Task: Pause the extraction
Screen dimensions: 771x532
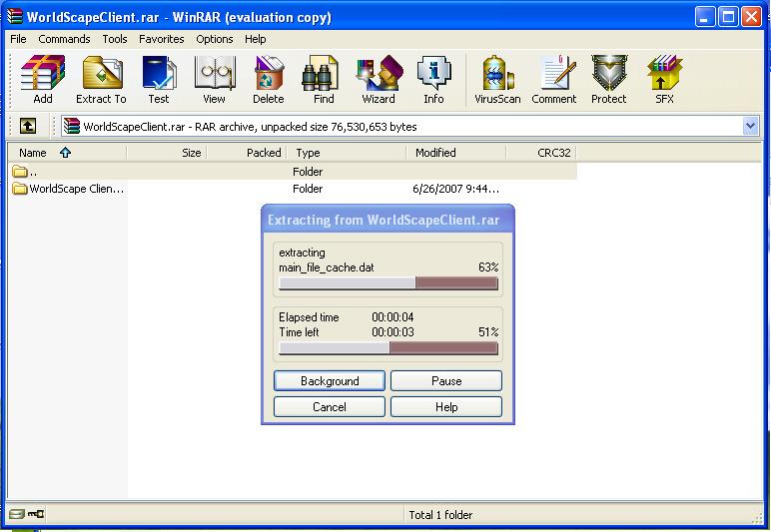Action: coord(446,380)
